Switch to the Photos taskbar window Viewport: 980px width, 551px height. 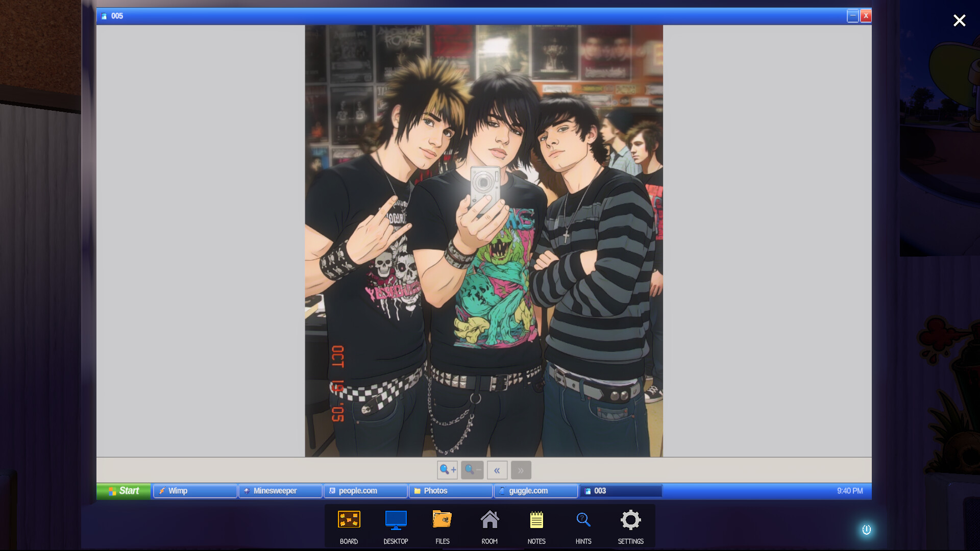(x=451, y=491)
